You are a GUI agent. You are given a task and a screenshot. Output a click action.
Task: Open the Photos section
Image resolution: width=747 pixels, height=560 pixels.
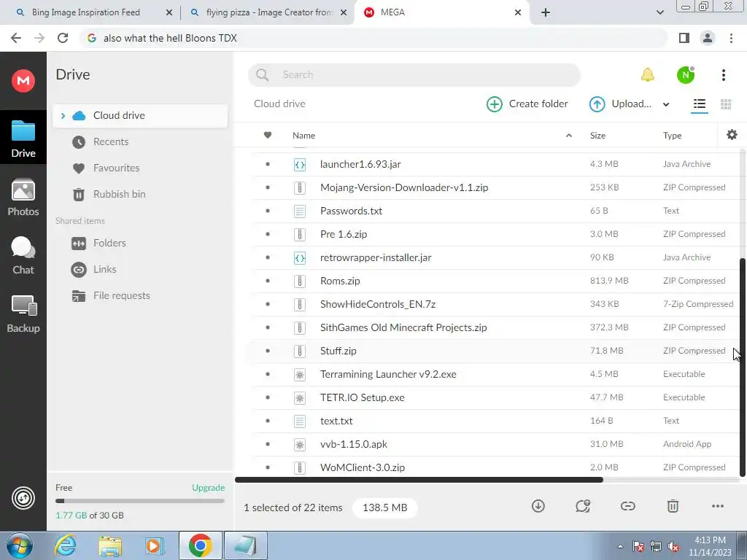[23, 198]
